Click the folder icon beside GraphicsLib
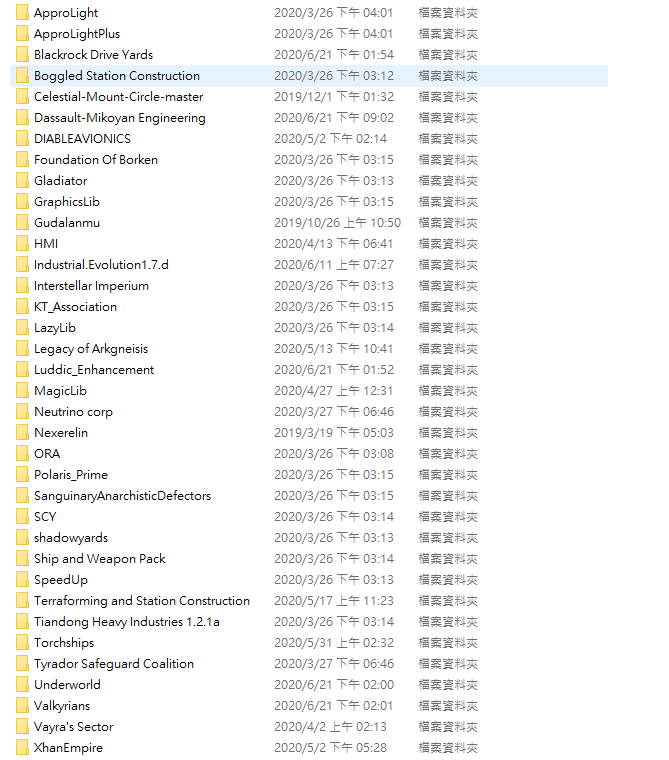The width and height of the screenshot is (669, 760). (22, 202)
